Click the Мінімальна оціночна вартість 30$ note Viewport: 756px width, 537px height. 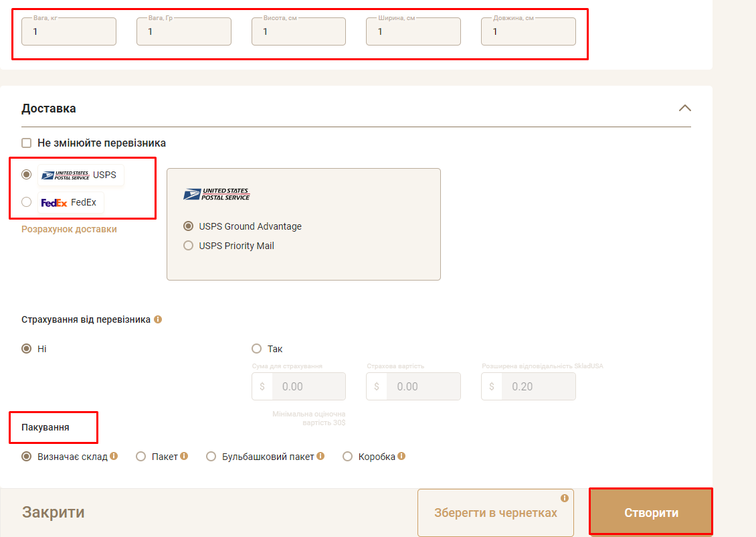308,418
